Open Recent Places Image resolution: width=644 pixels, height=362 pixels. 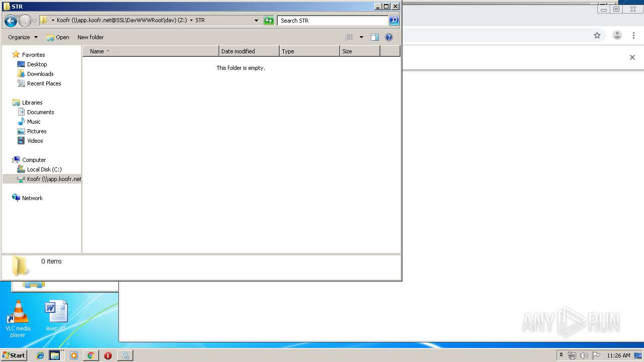[x=44, y=83]
